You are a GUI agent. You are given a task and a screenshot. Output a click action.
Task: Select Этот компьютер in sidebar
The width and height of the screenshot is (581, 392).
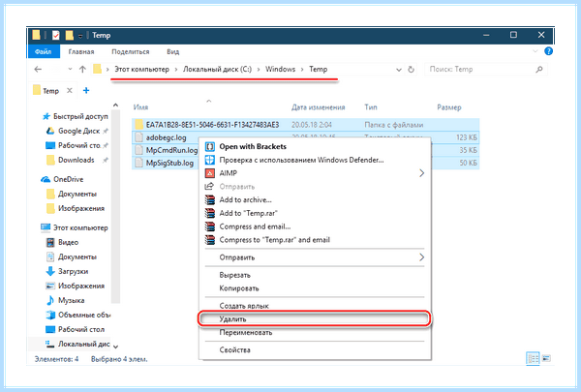coord(75,227)
